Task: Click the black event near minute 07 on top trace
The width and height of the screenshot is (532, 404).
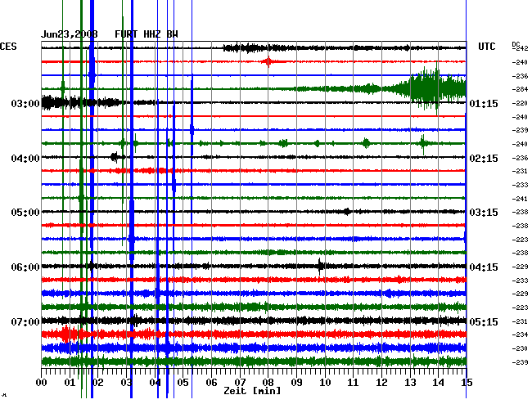Action: pos(250,48)
